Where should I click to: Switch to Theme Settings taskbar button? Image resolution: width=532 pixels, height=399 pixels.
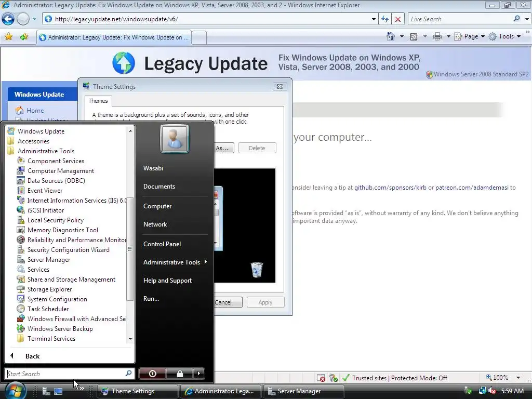point(137,391)
